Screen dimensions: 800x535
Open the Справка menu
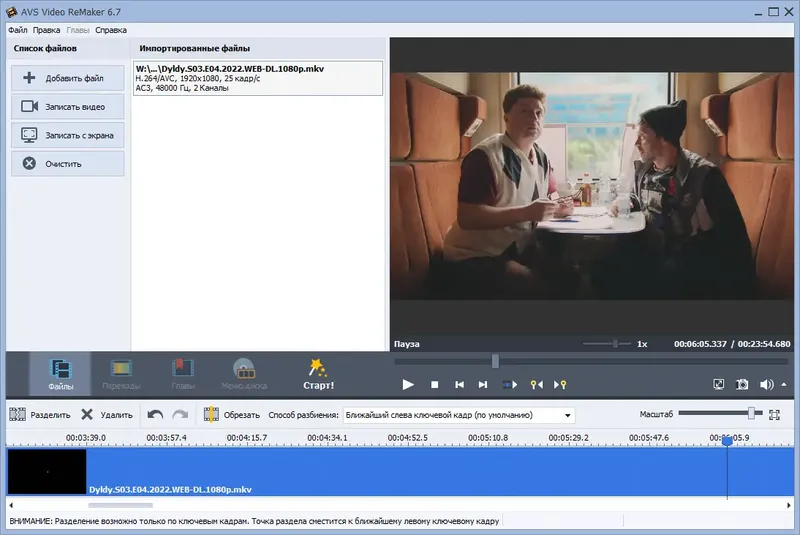pyautogui.click(x=111, y=30)
